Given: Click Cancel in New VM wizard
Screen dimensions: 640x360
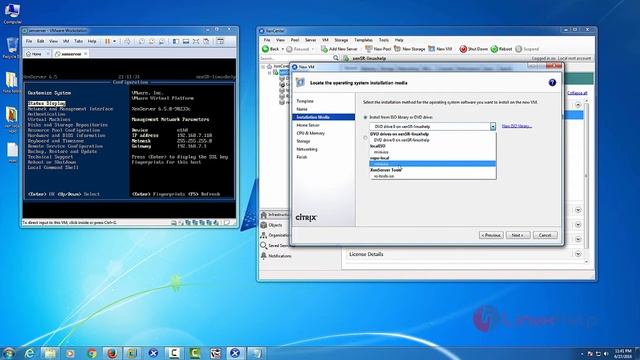Looking at the screenshot, I should [x=545, y=235].
